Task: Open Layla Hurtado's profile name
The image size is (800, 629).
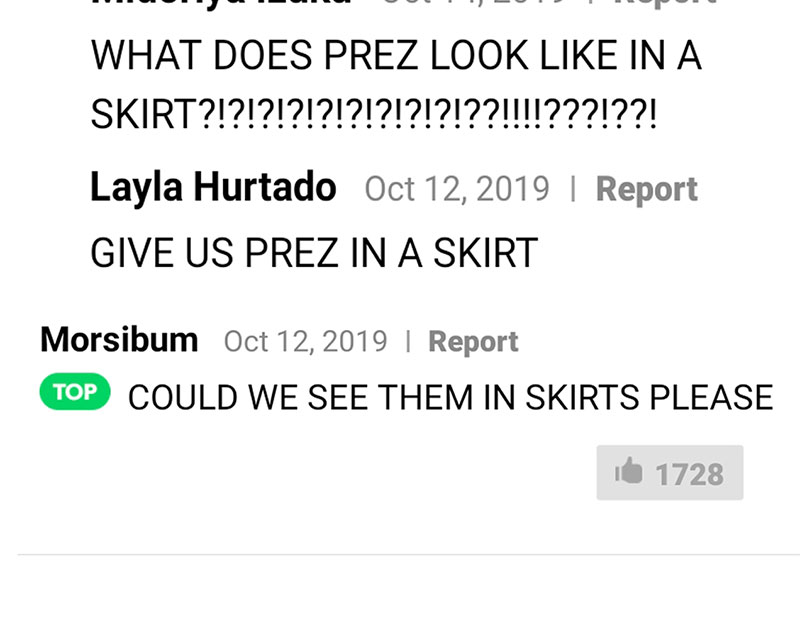Action: tap(213, 187)
